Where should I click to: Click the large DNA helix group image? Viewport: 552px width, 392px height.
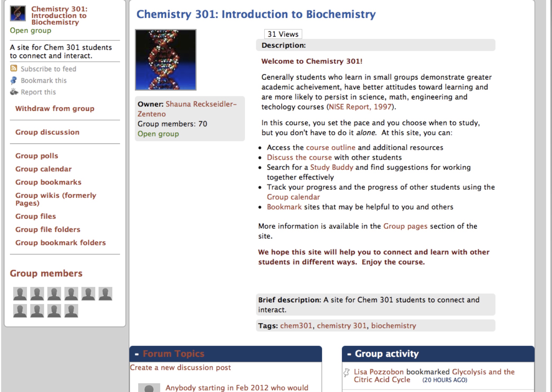coord(166,60)
